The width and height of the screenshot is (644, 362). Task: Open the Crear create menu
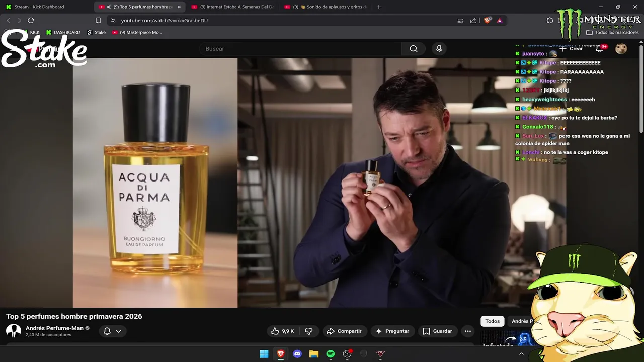[x=572, y=49]
